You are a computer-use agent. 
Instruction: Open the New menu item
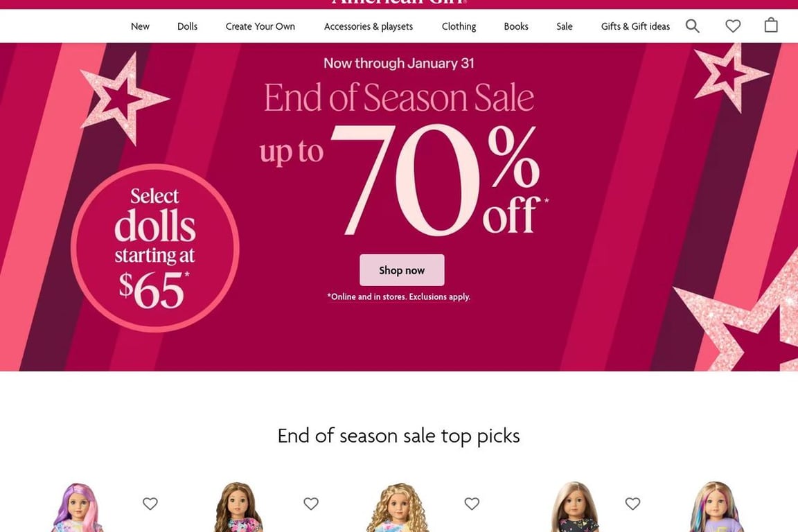click(x=140, y=26)
